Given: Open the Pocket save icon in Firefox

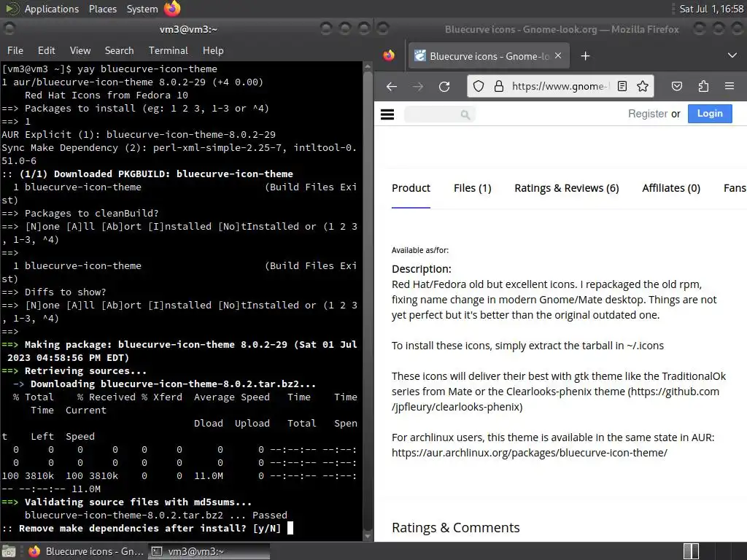Looking at the screenshot, I should [x=676, y=86].
